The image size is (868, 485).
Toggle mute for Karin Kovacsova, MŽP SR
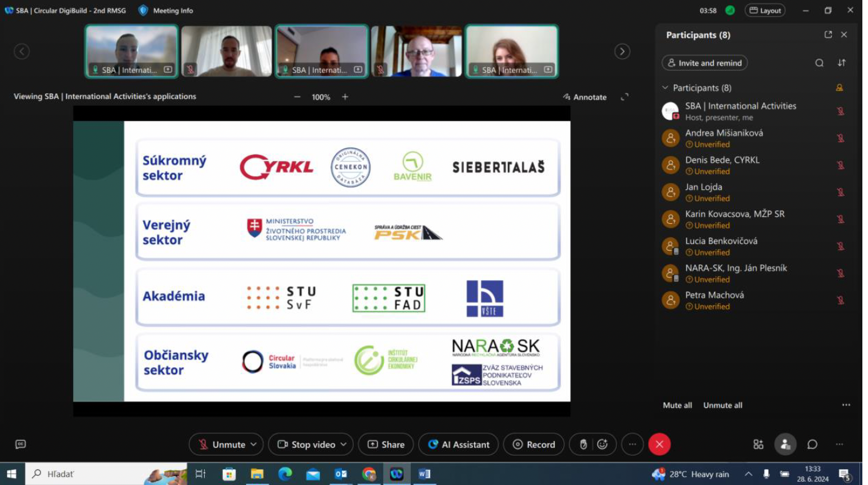(840, 219)
